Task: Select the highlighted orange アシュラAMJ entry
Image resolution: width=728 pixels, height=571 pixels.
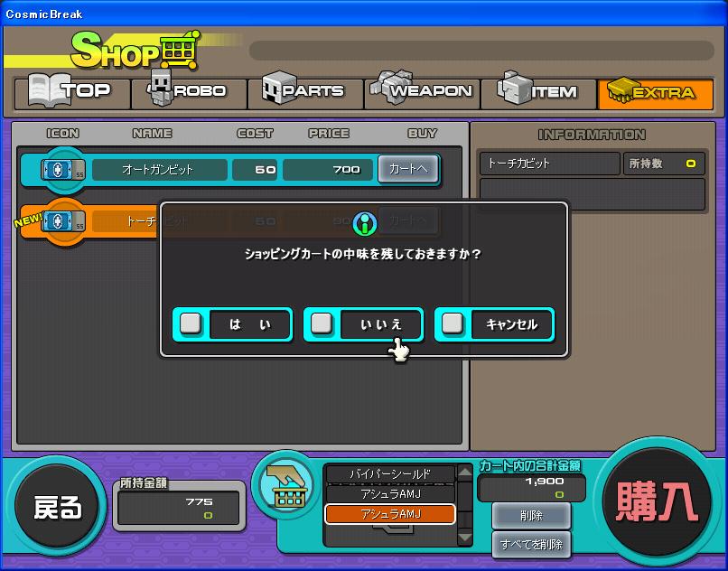Action: click(390, 514)
